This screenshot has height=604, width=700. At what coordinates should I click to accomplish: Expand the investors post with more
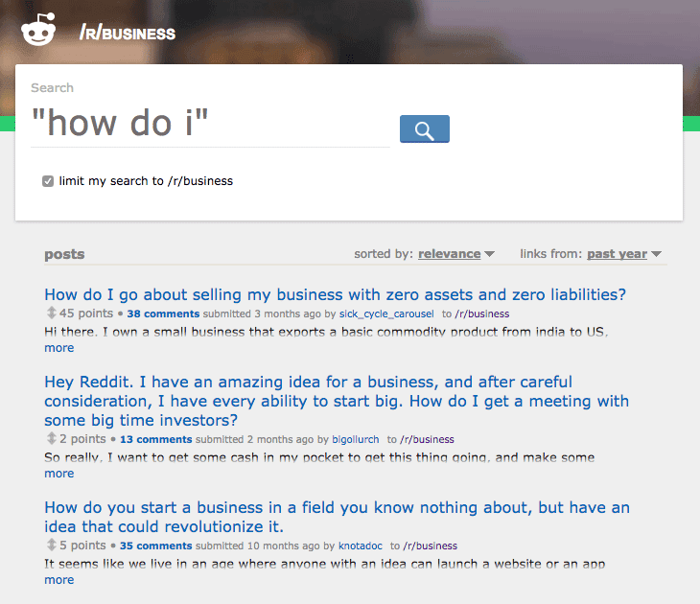(x=58, y=474)
